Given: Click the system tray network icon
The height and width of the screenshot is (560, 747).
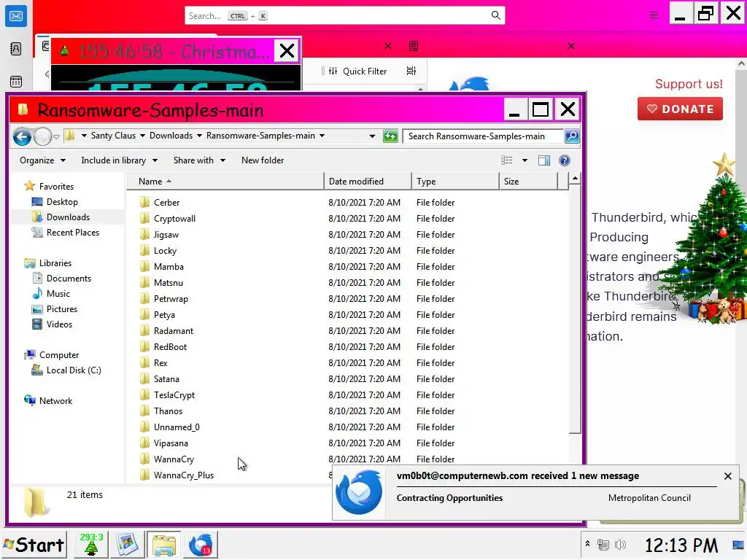Looking at the screenshot, I should pyautogui.click(x=603, y=545).
